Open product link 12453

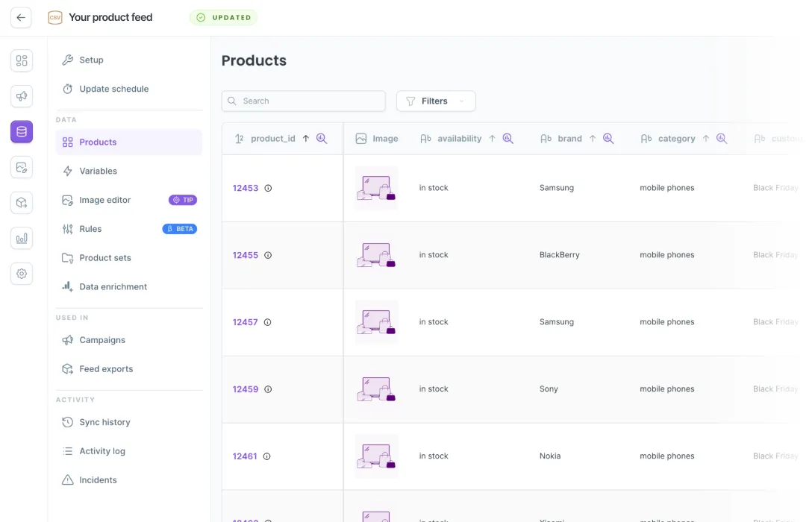coord(246,189)
